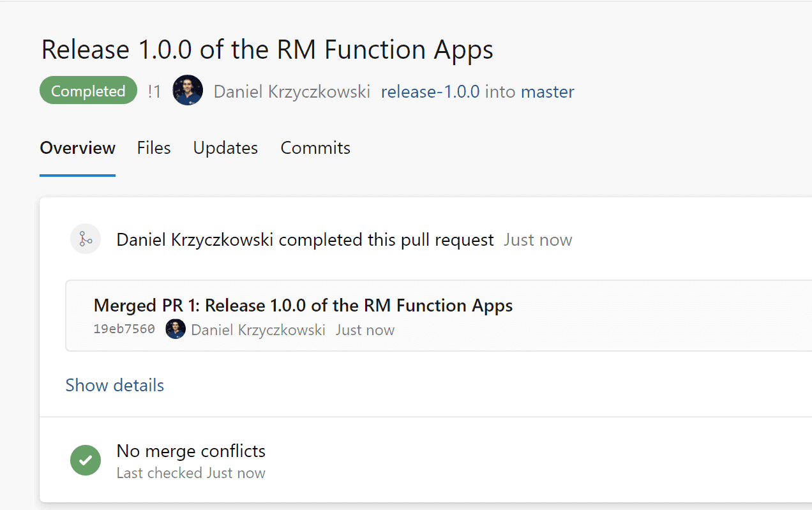Select the Overview tab
The image size is (812, 510).
77,148
